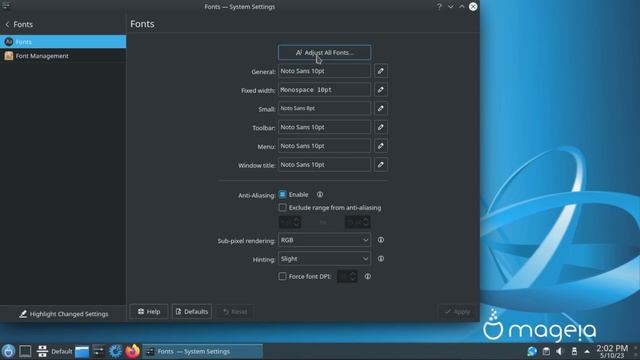Expand hidden system tray icons arrow
The width and height of the screenshot is (640, 360).
587,351
